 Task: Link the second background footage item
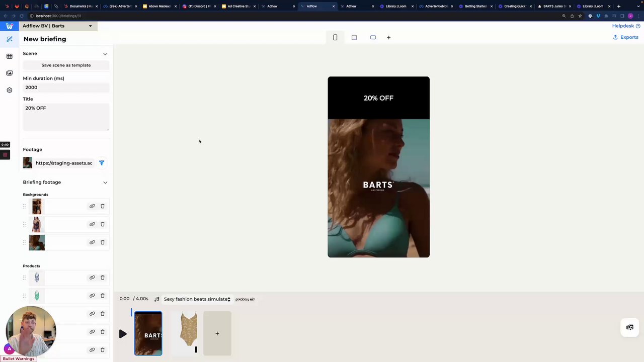pyautogui.click(x=92, y=224)
